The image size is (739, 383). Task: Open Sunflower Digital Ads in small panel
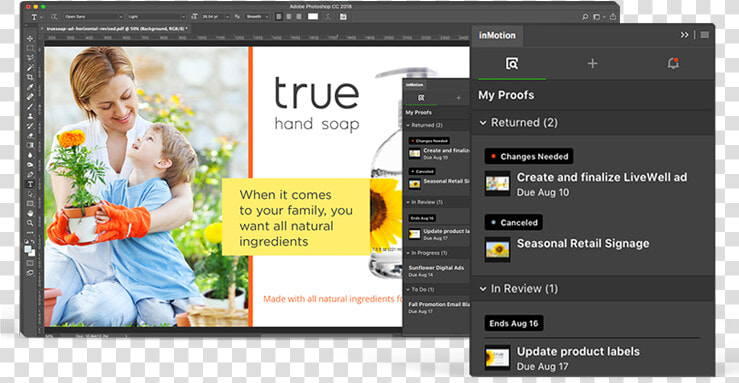pyautogui.click(x=436, y=268)
